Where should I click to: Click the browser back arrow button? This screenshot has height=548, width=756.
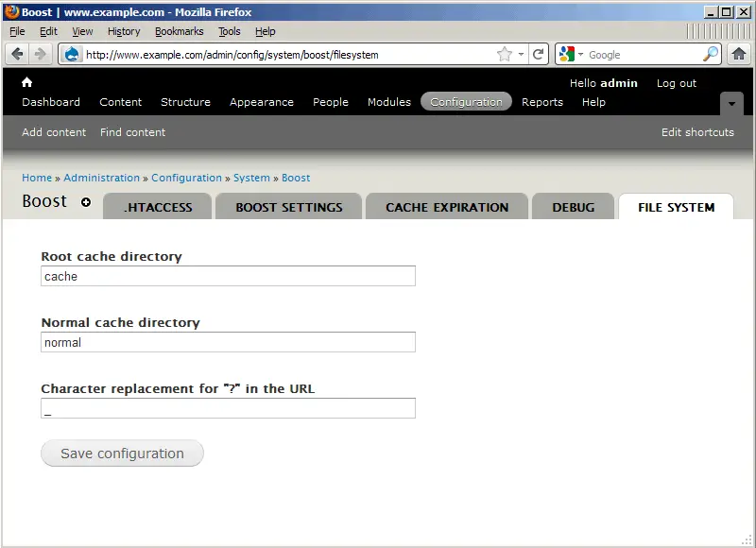point(17,54)
